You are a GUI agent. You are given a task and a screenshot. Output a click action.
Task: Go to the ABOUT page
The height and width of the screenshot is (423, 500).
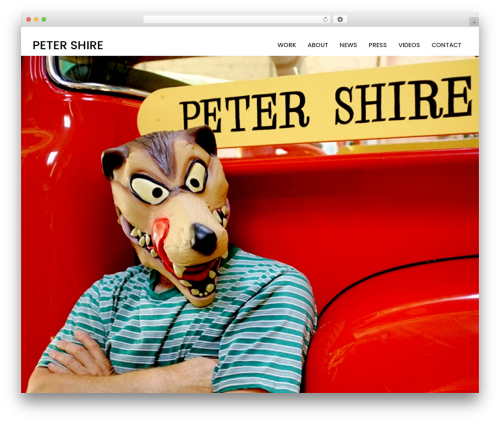click(318, 45)
